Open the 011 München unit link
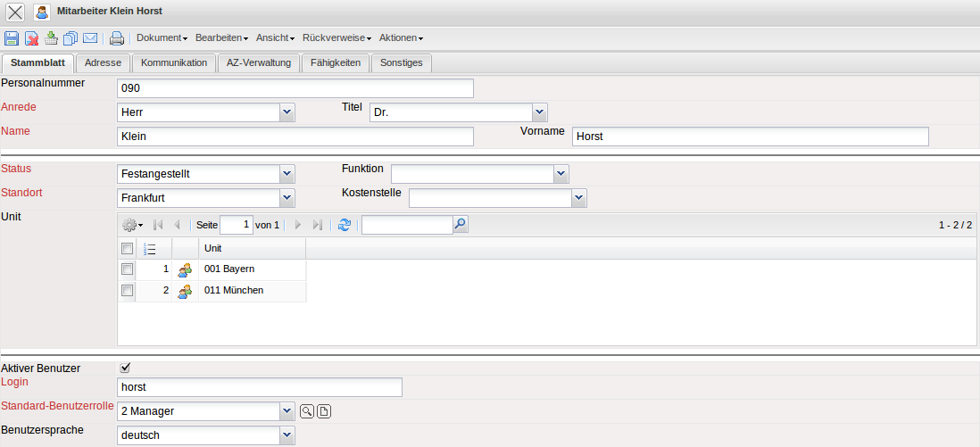980x447 pixels. coord(234,290)
